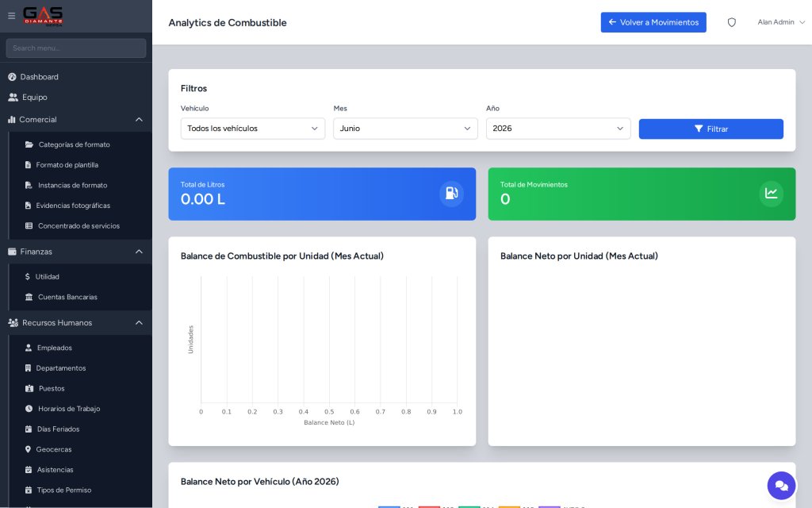Viewport: 812px width, 508px height.
Task: Click the Asistencias calendar check icon
Action: [x=29, y=470]
